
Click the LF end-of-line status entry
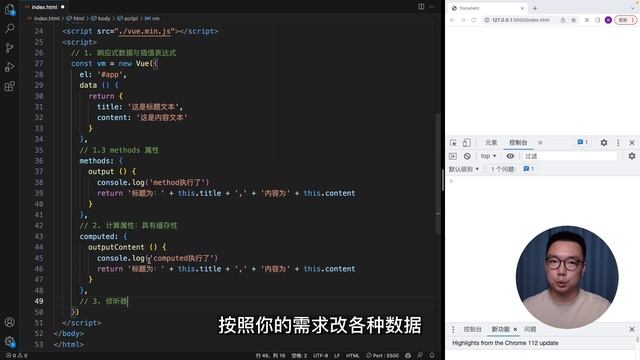tap(337, 356)
